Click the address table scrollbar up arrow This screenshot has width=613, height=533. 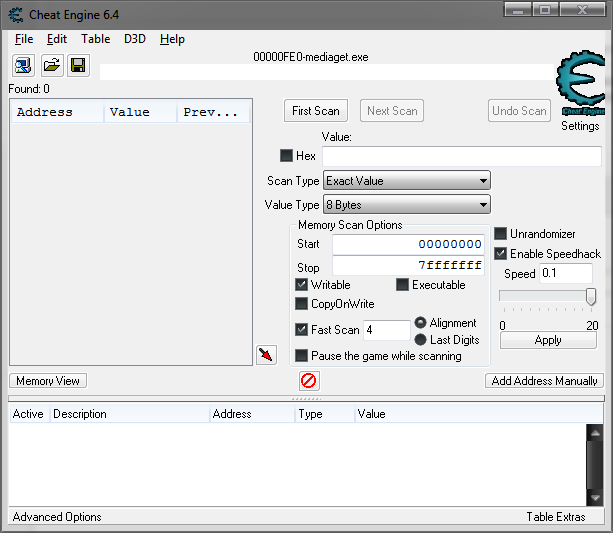coord(595,433)
